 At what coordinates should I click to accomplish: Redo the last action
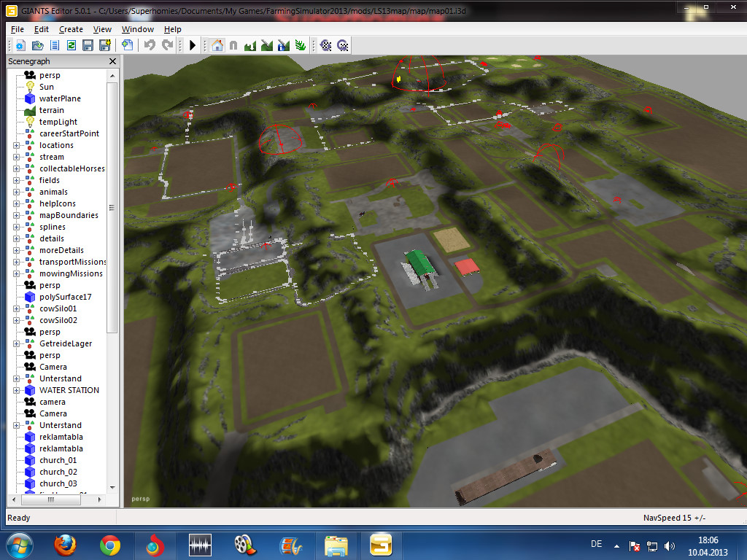[167, 46]
